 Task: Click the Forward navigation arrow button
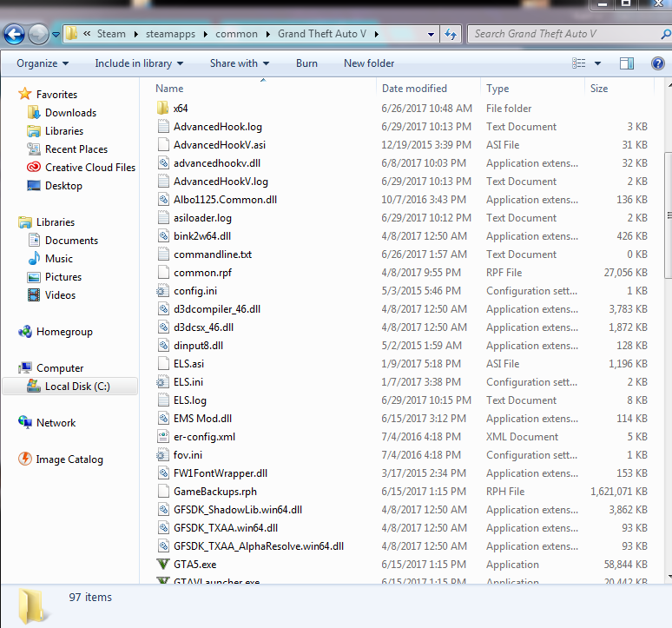point(38,34)
